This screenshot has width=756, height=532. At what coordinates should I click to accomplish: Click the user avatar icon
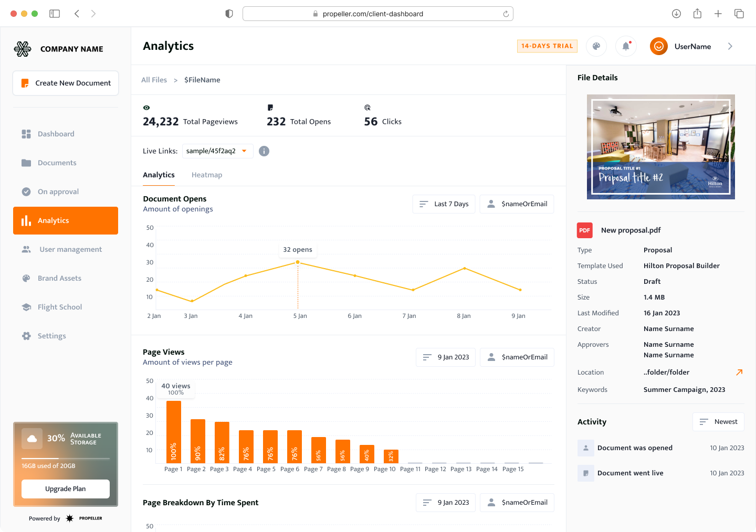click(x=658, y=46)
